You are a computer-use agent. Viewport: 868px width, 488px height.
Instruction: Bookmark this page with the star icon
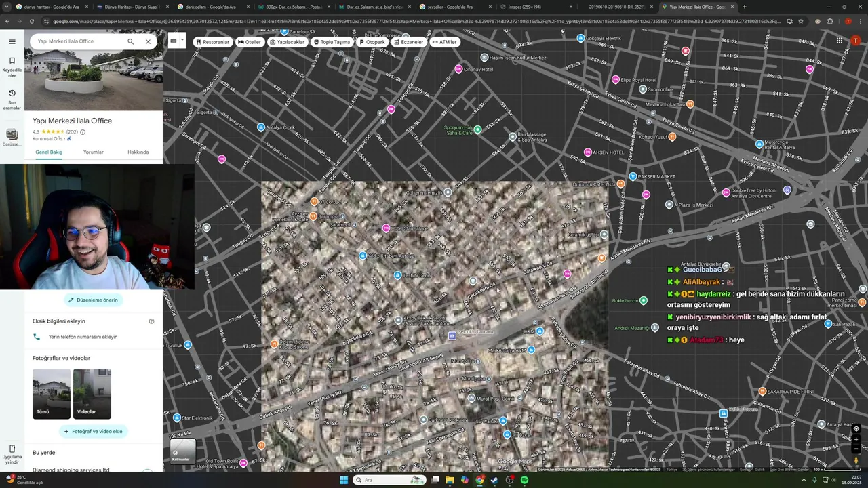coord(801,21)
